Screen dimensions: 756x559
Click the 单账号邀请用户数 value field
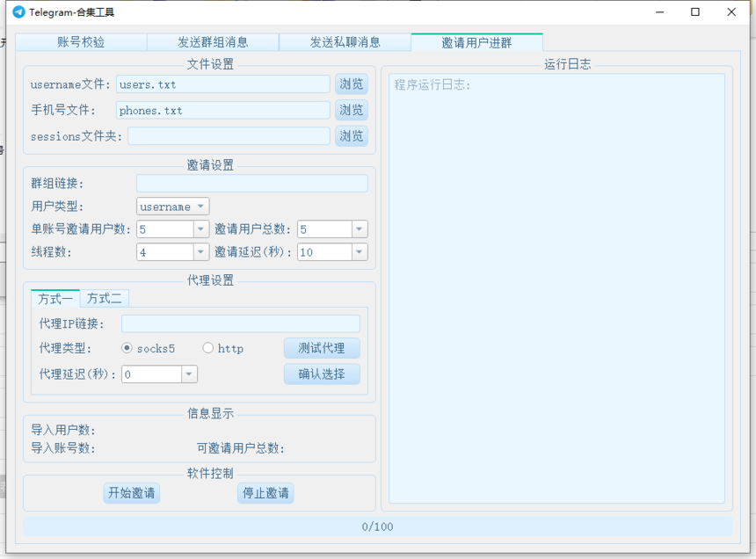pos(165,229)
